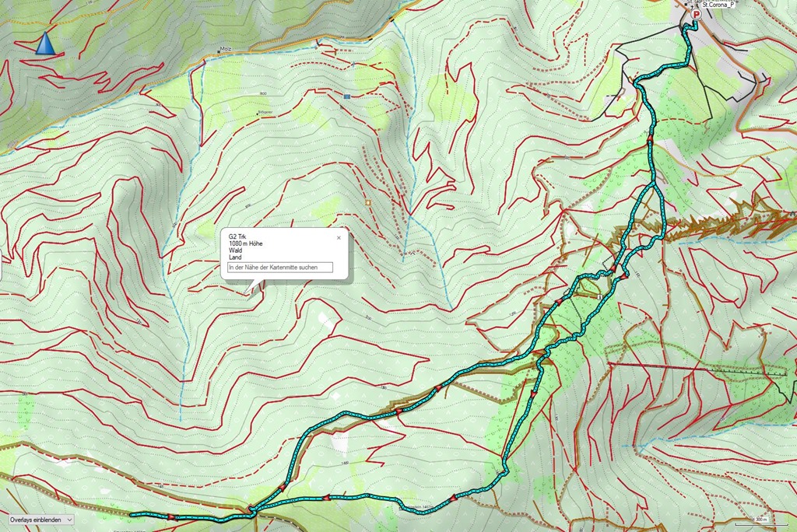Click the westernmost red direction arrow on track
Viewport: 797px width, 532px height.
[171, 516]
